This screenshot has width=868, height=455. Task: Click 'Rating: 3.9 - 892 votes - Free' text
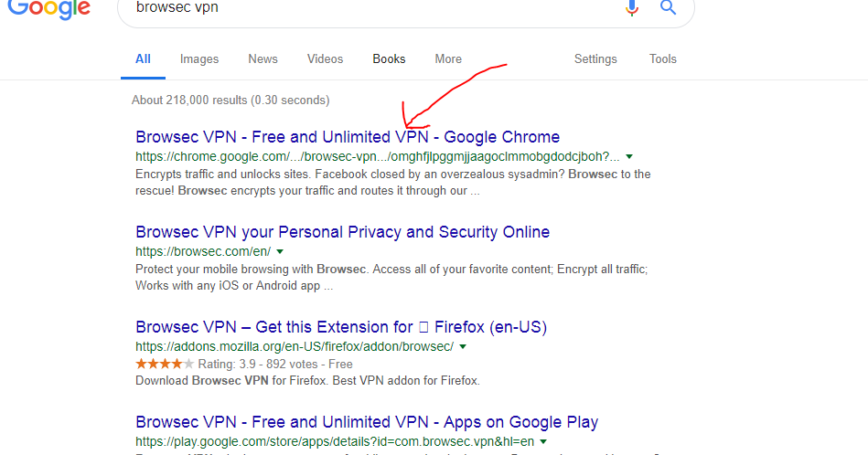(275, 365)
